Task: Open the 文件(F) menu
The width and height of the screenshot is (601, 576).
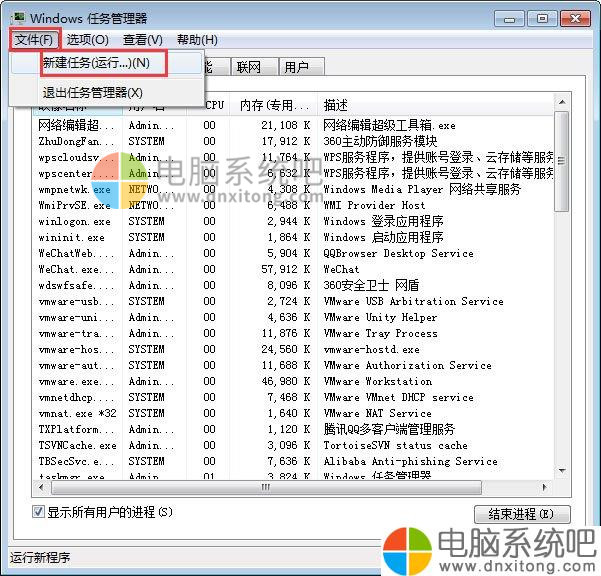Action: click(34, 39)
